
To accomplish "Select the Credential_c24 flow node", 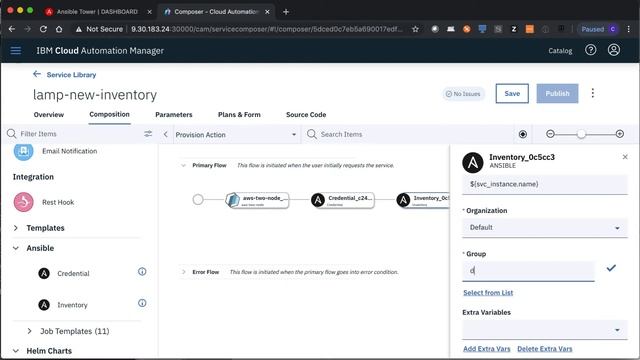I will pos(343,200).
